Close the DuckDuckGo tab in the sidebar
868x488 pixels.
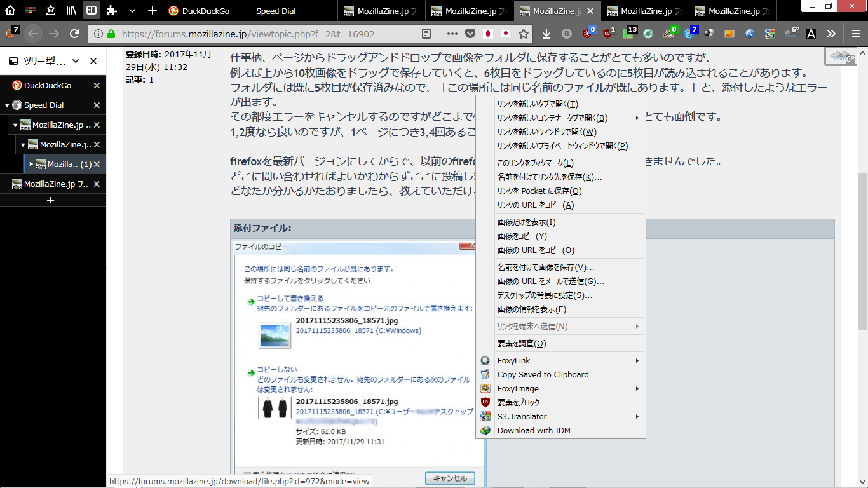click(x=97, y=86)
